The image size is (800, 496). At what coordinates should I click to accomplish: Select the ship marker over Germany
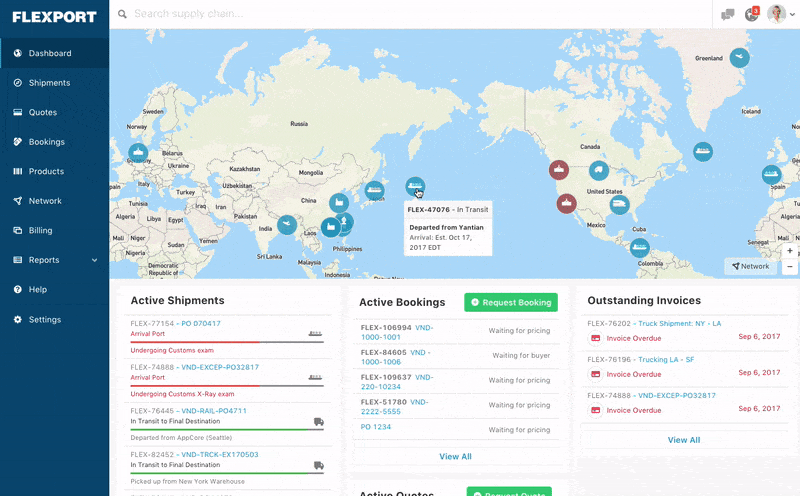point(138,153)
